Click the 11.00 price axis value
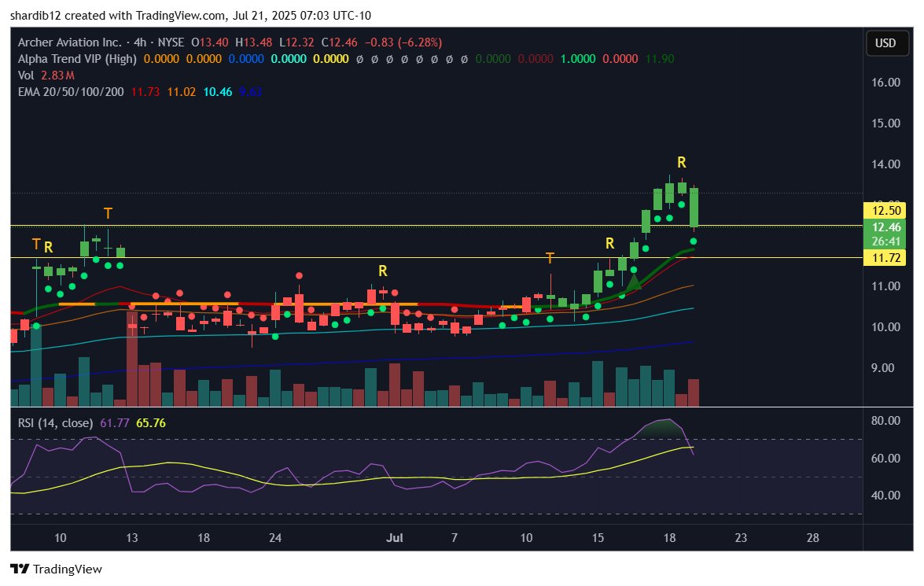Screen dimensions: 924x586 coord(885,286)
